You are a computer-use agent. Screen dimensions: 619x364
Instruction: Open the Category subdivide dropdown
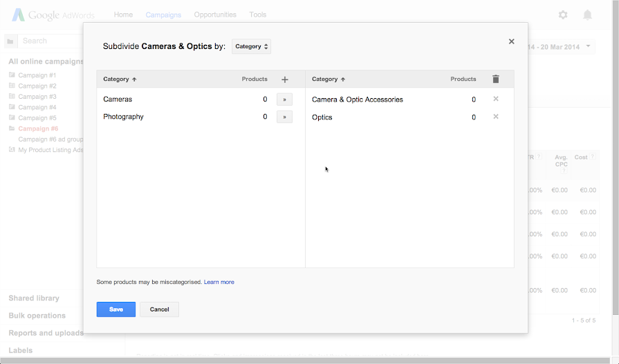coord(251,47)
